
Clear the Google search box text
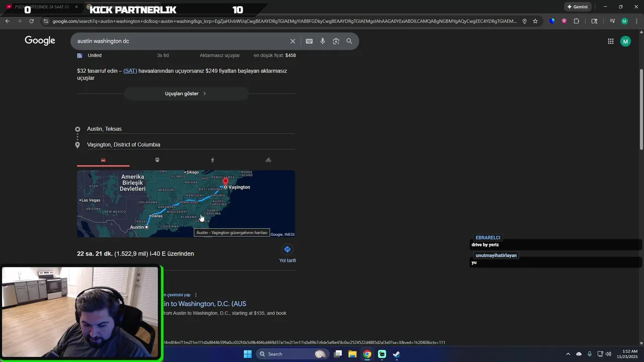[x=293, y=41]
